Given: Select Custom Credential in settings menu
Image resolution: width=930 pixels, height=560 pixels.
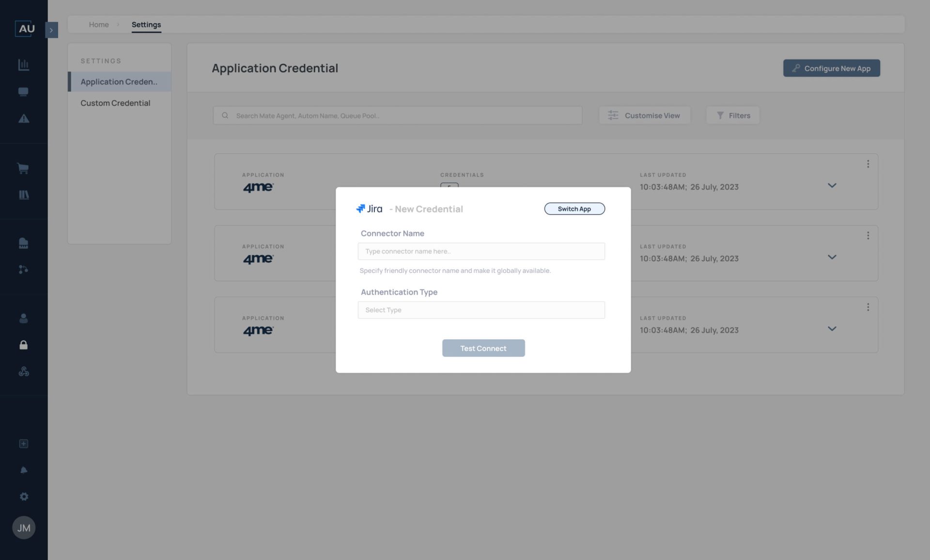Looking at the screenshot, I should click(x=115, y=103).
